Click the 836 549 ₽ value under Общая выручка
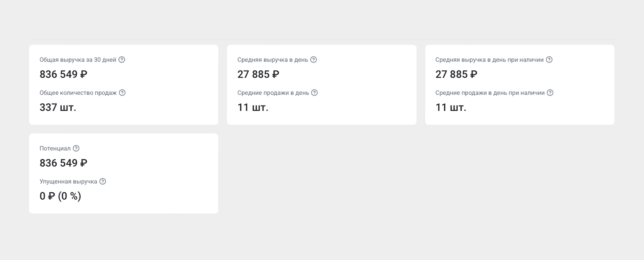The width and height of the screenshot is (644, 260). coord(63,74)
